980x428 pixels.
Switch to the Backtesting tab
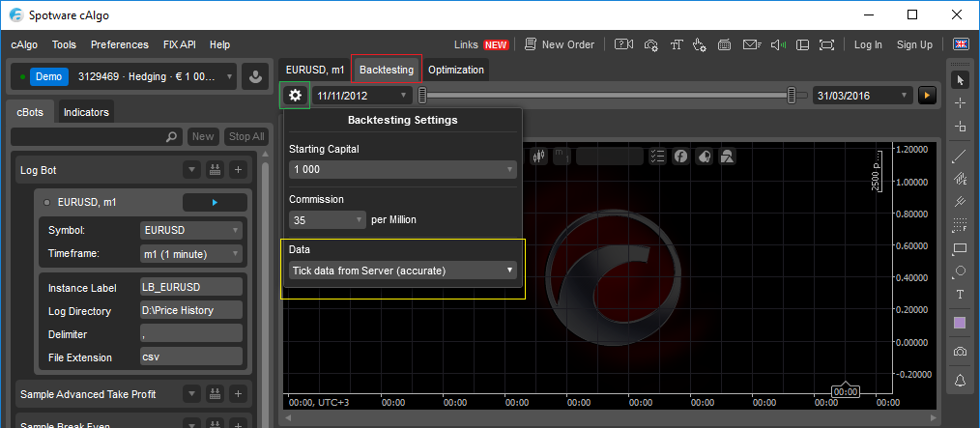point(387,70)
